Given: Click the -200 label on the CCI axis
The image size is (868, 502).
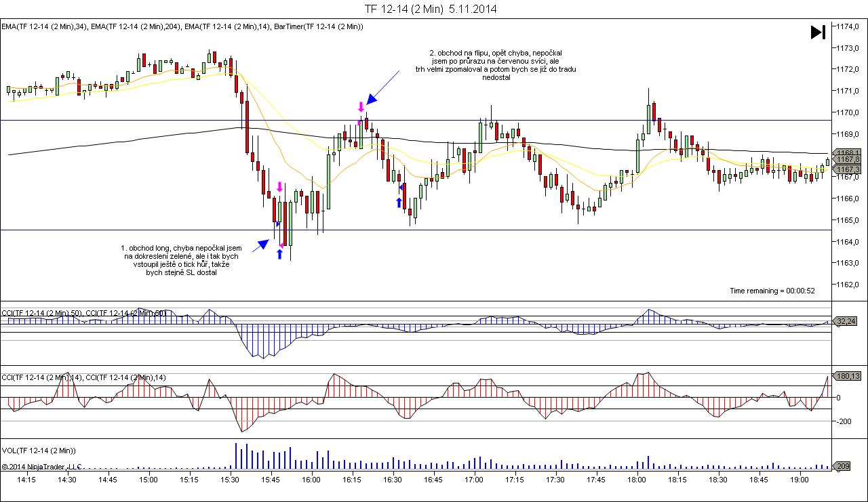Looking at the screenshot, I should (845, 421).
